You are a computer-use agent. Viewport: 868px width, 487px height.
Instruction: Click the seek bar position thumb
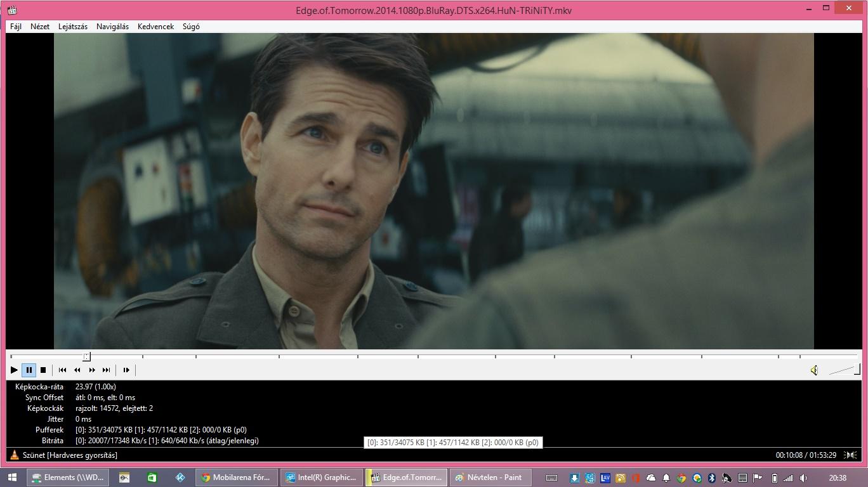87,356
